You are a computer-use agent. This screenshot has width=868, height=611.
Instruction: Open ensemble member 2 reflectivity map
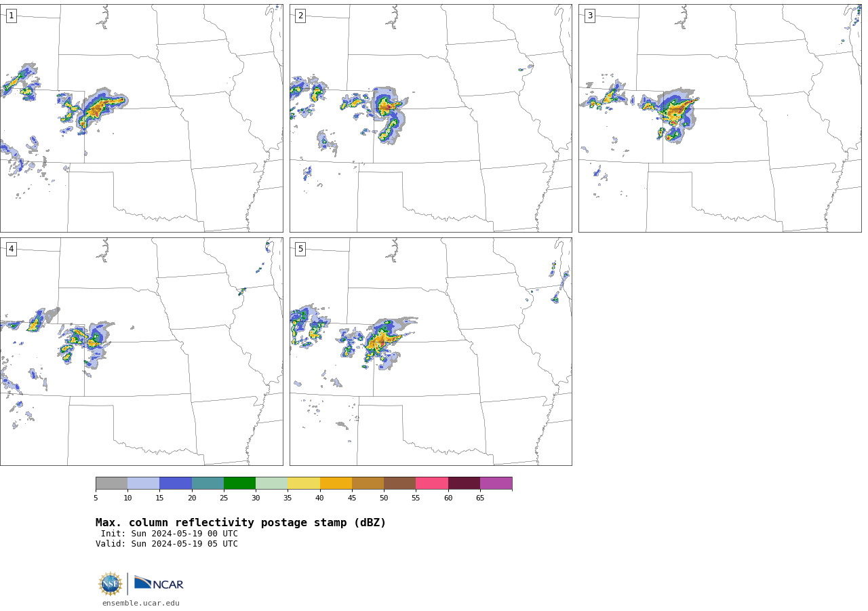pos(431,118)
